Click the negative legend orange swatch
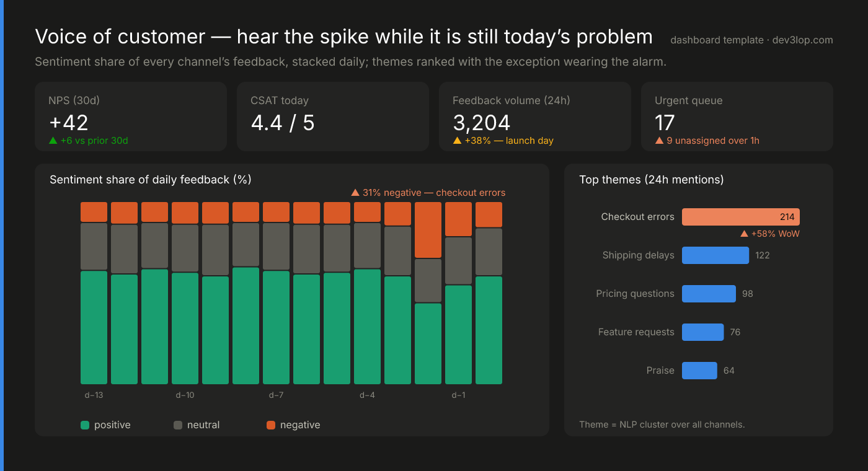This screenshot has height=471, width=868. click(x=271, y=425)
